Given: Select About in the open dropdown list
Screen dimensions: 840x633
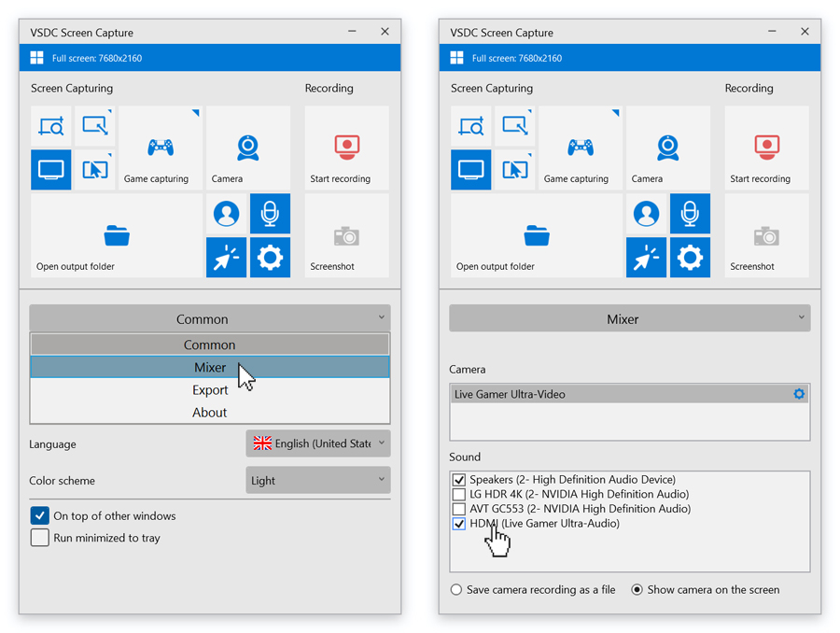Looking at the screenshot, I should [x=210, y=413].
